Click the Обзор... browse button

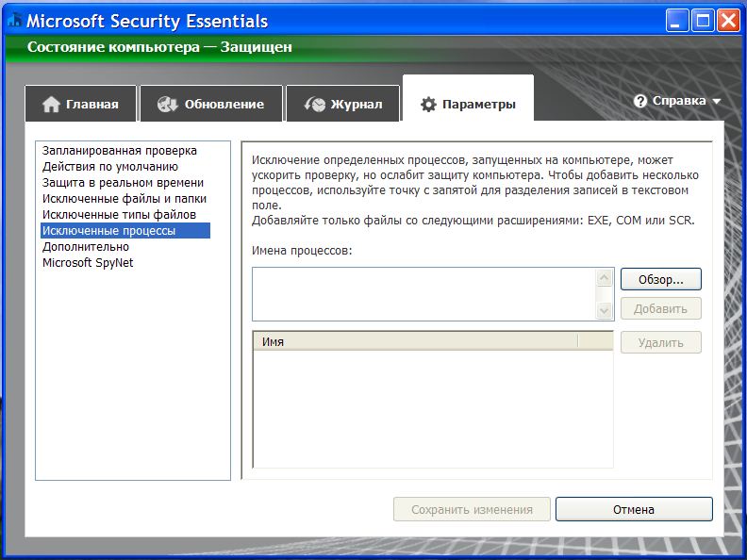pyautogui.click(x=661, y=279)
